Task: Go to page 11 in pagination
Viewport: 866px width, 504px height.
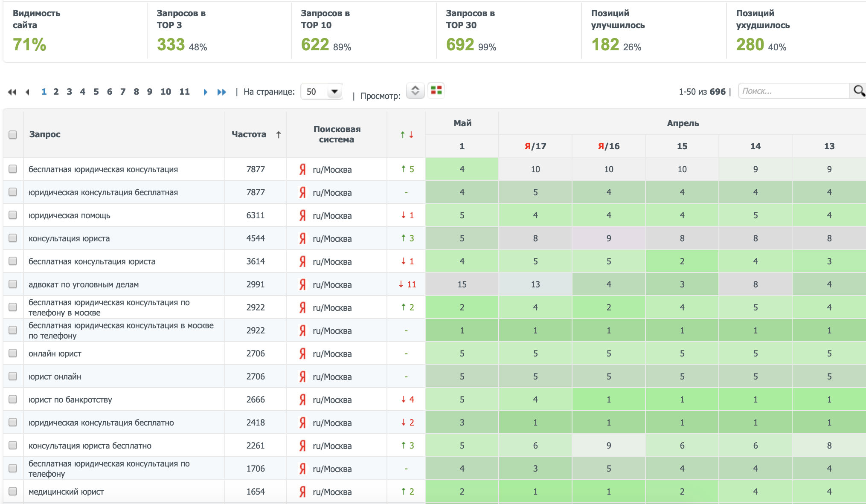Action: click(184, 92)
